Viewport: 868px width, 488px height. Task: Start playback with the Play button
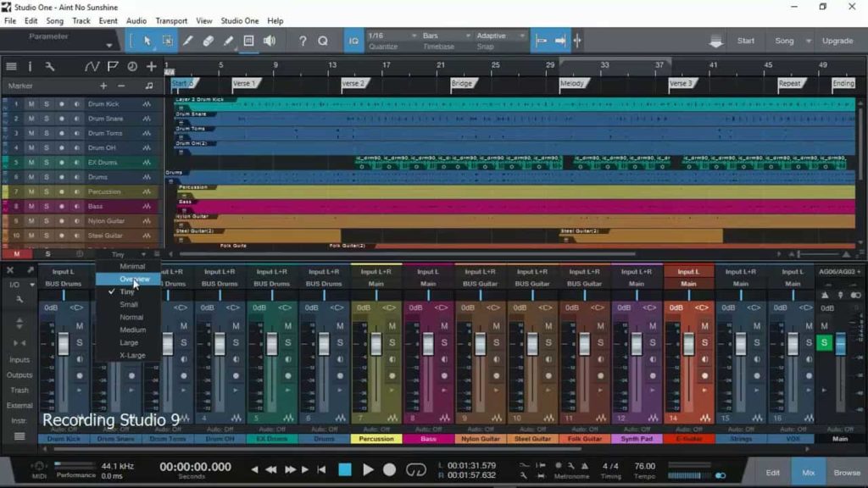(x=368, y=469)
